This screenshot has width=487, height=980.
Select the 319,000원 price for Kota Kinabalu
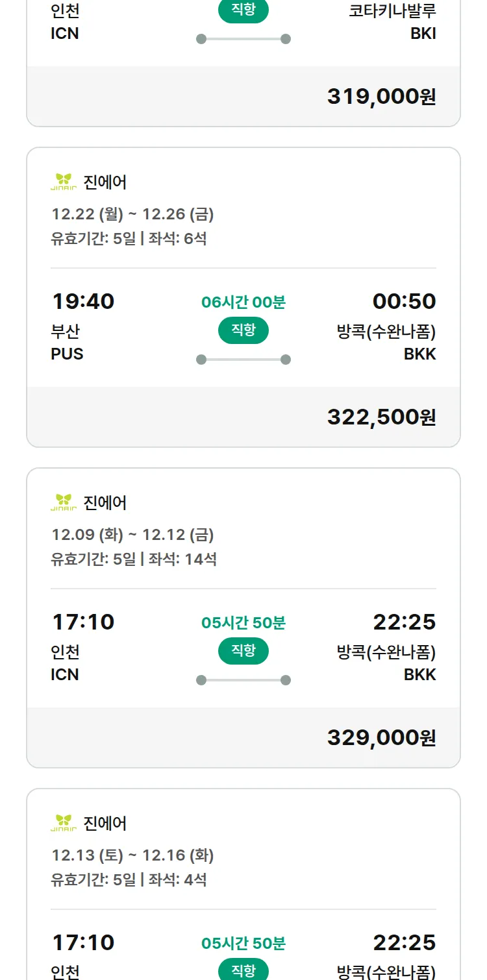pyautogui.click(x=381, y=97)
